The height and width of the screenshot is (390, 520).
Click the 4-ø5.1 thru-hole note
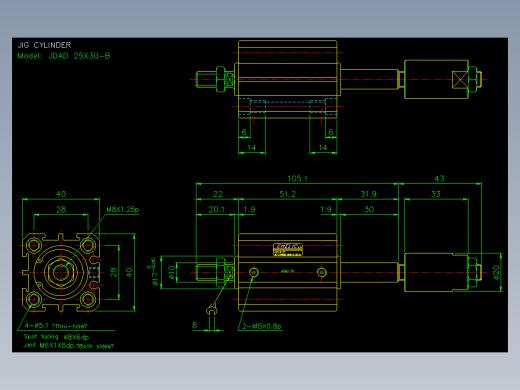[x=56, y=326]
